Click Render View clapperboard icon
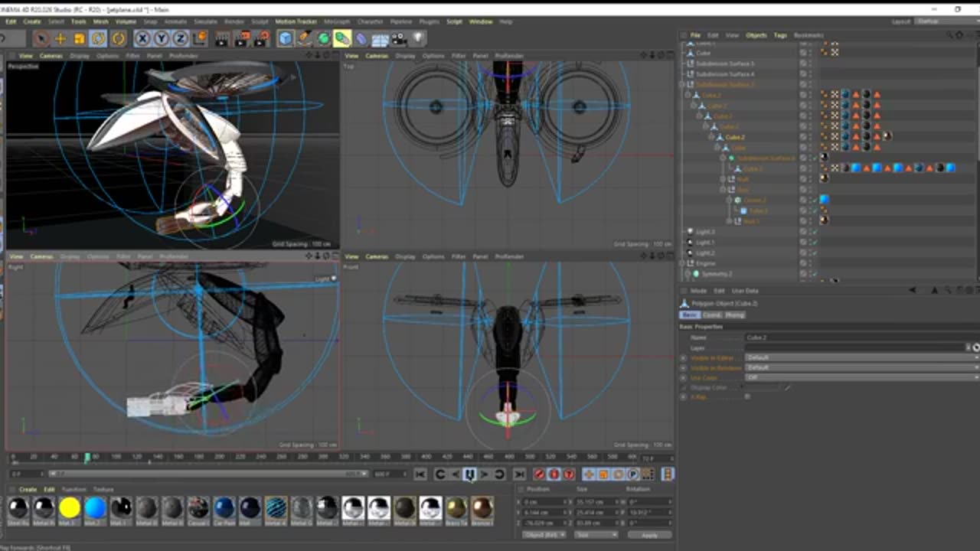This screenshot has height=551, width=980. pyautogui.click(x=222, y=38)
